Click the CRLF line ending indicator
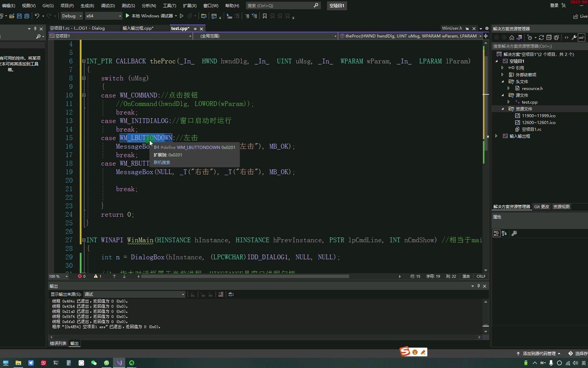The image size is (588, 368). (481, 276)
